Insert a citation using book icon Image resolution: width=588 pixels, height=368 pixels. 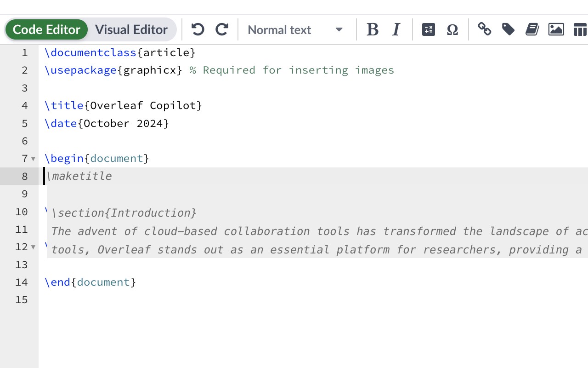532,30
